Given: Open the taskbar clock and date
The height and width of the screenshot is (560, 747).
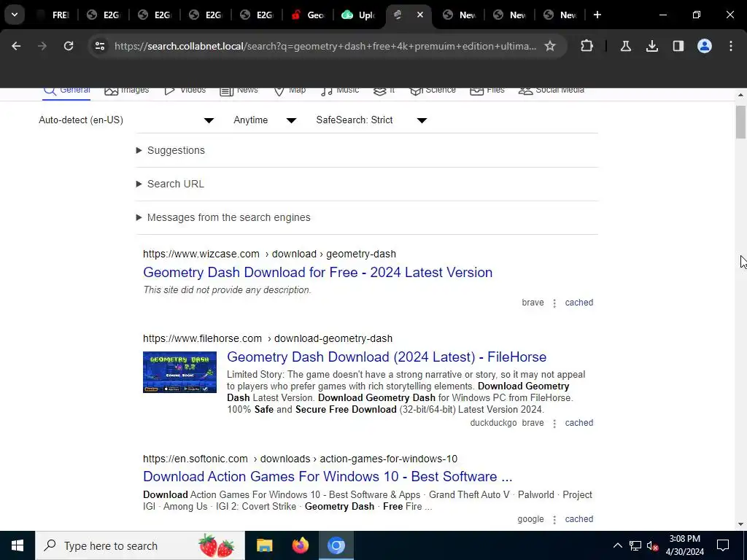Looking at the screenshot, I should pyautogui.click(x=684, y=545).
